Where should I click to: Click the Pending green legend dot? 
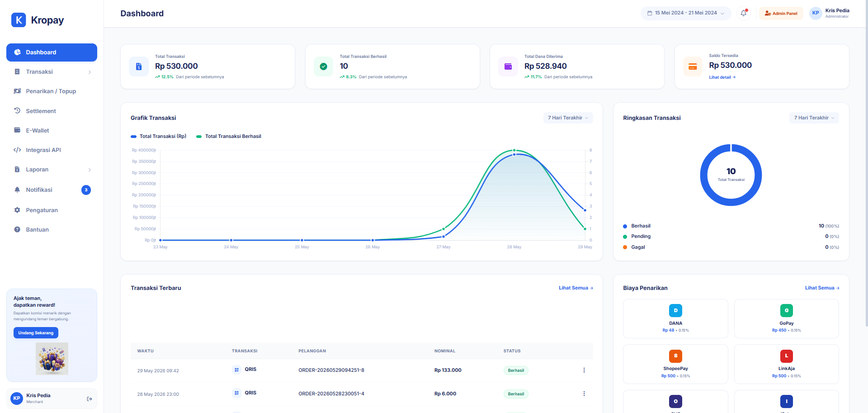pos(625,237)
